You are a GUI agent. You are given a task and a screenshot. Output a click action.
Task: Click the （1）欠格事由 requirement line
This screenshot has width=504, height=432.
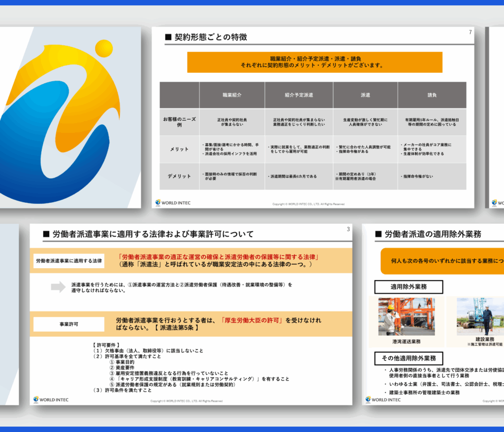click(148, 351)
